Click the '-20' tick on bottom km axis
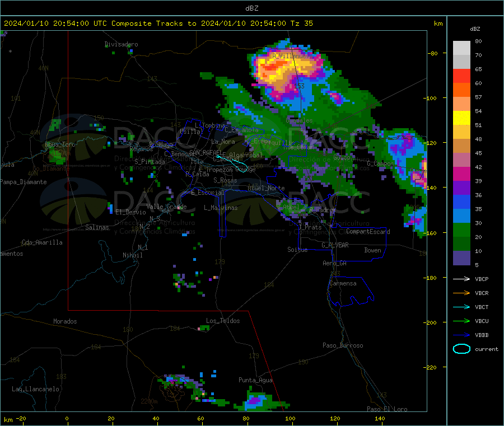 (x=21, y=418)
